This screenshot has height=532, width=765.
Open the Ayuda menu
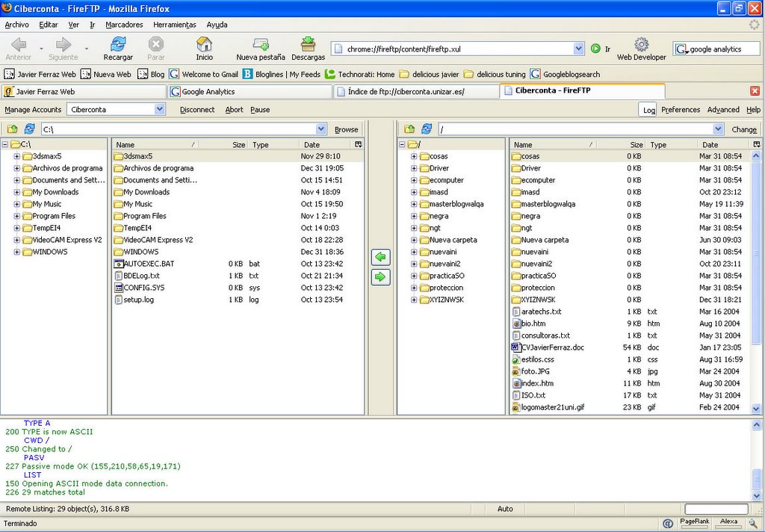coord(217,25)
